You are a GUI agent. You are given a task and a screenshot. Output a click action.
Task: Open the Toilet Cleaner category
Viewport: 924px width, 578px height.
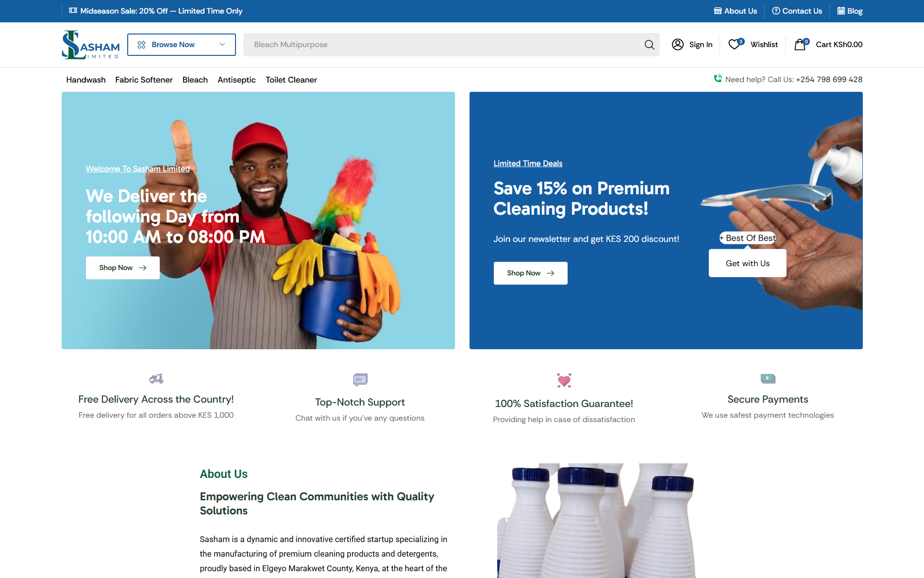click(x=291, y=80)
